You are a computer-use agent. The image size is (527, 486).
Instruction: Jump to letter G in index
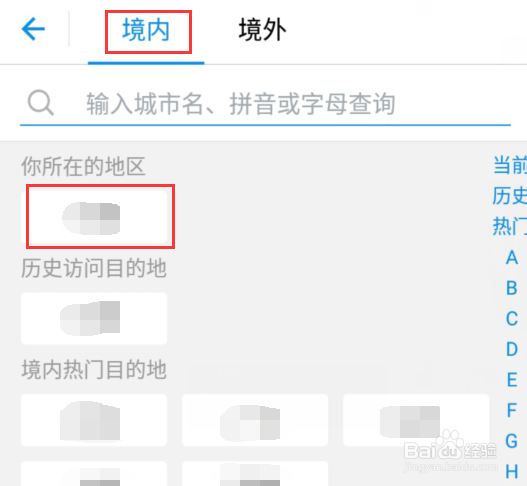coord(512,441)
